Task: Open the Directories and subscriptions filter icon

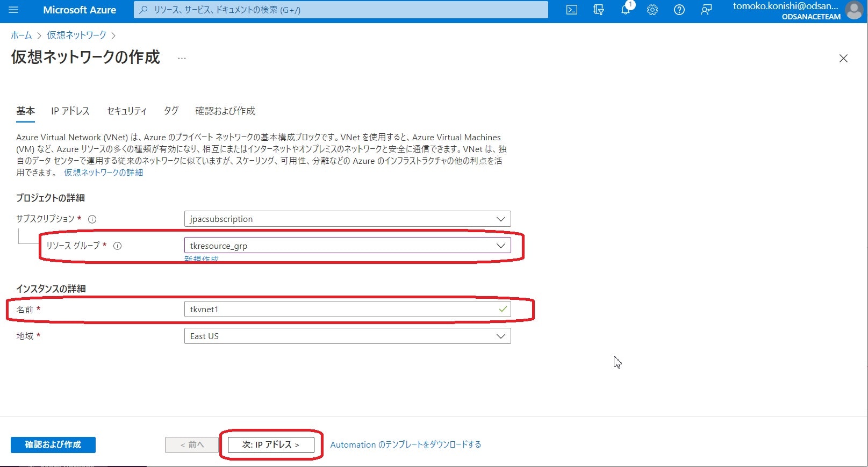Action: click(599, 10)
